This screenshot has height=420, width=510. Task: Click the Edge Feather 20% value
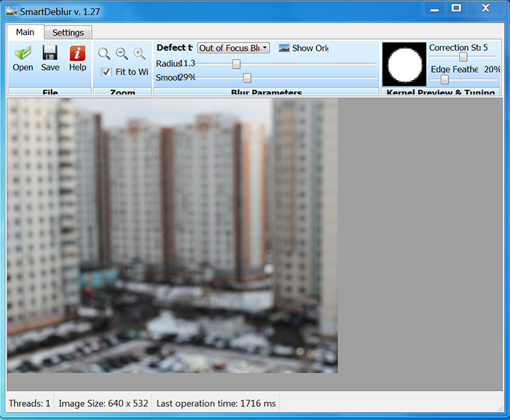point(492,69)
